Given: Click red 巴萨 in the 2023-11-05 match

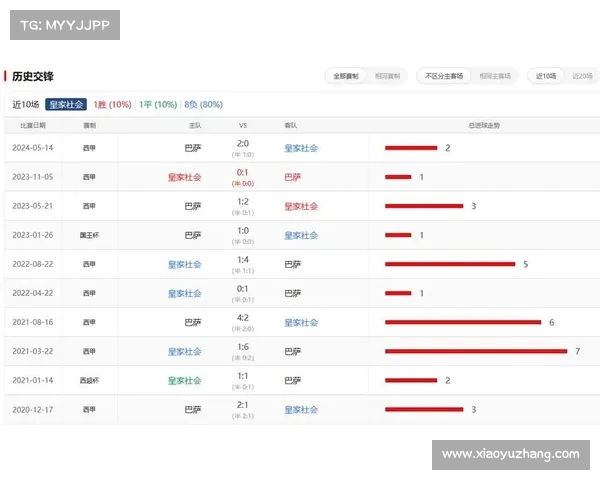Looking at the screenshot, I should coord(292,177).
